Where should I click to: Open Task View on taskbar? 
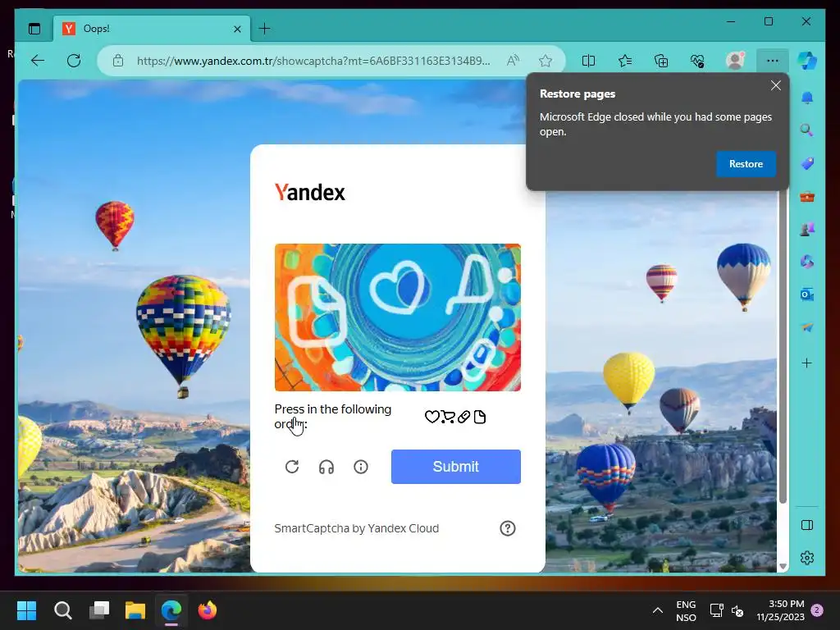(99, 610)
